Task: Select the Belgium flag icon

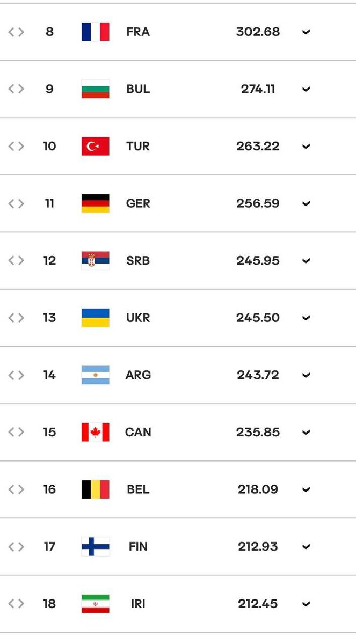Action: click(95, 489)
